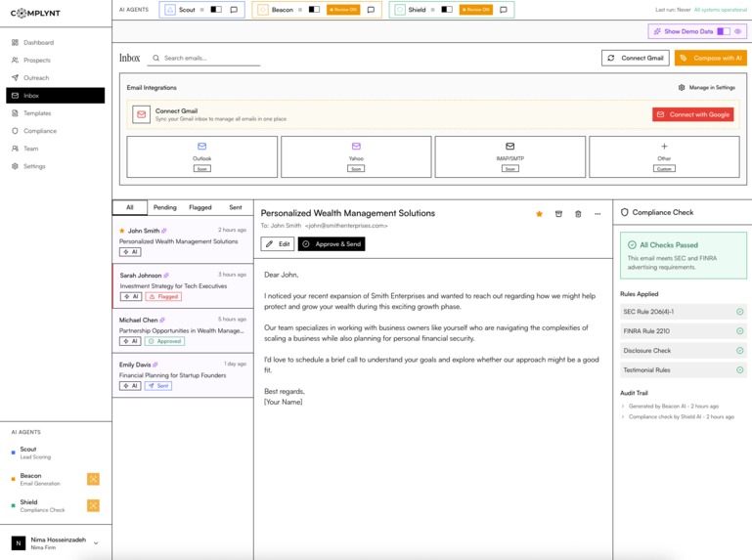Click the Search emails field
Screen dimensions: 752x560
203,58
